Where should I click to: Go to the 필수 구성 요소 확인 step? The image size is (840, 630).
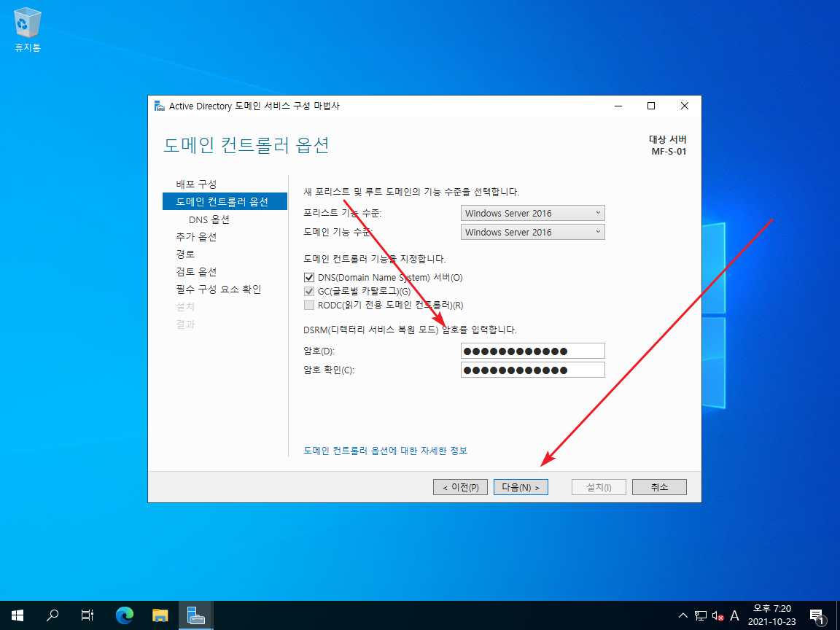219,289
